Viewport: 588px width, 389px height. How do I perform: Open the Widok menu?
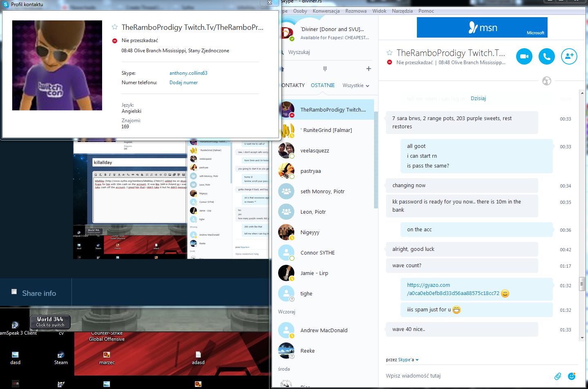click(x=379, y=11)
